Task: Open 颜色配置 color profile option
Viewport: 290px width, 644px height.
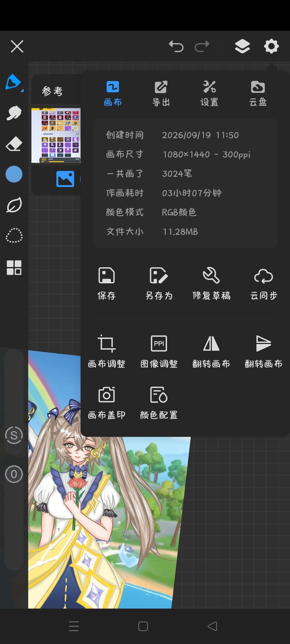Action: tap(159, 403)
